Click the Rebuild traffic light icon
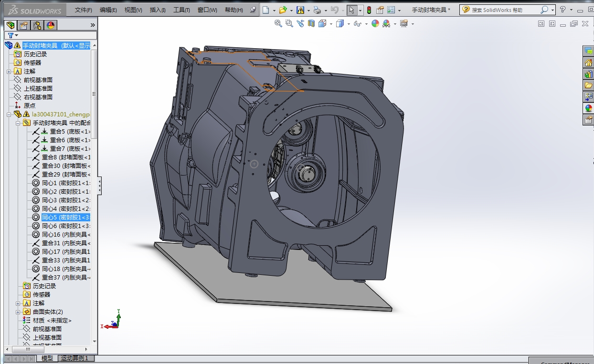Viewport: 594px width, 364px height. click(369, 10)
